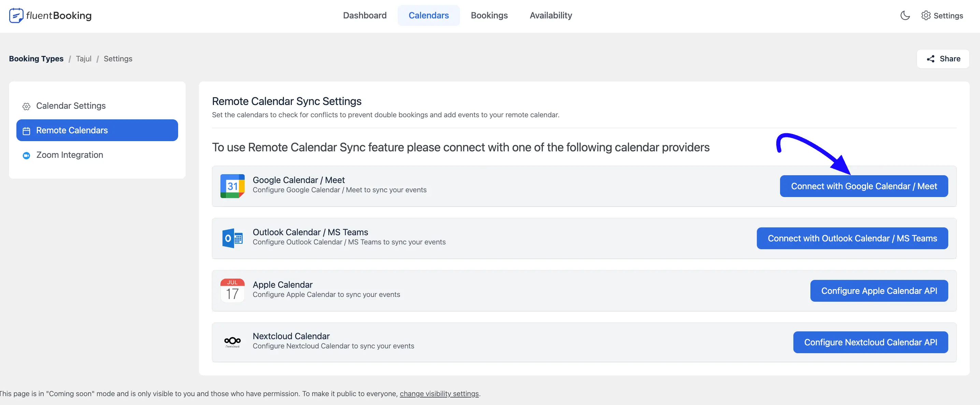Viewport: 980px width, 405px height.
Task: Open the Bookings tab
Action: [x=489, y=16]
